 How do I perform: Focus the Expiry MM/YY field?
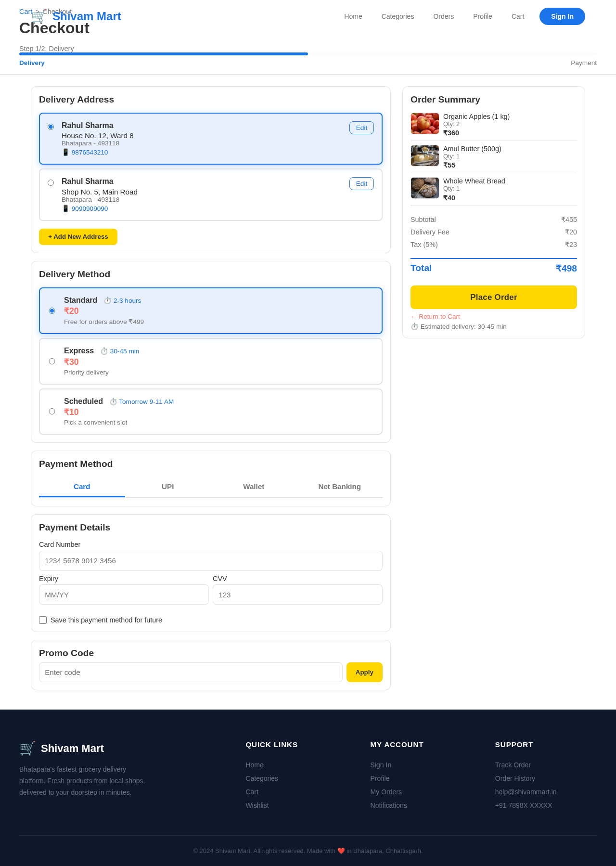coord(124,595)
